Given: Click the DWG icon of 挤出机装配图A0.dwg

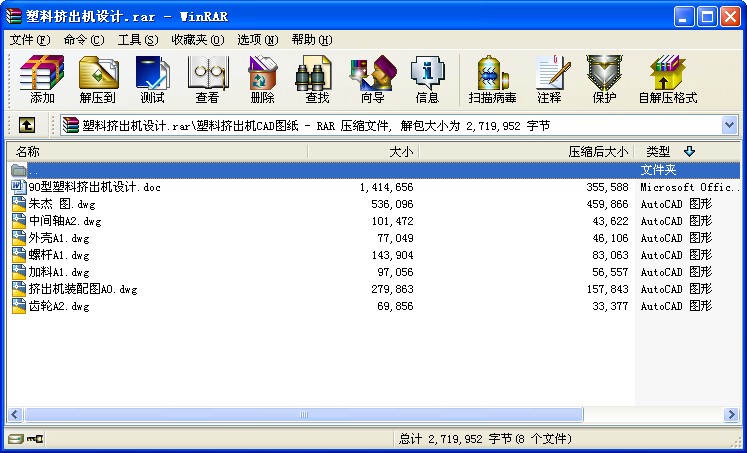Looking at the screenshot, I should (19, 289).
